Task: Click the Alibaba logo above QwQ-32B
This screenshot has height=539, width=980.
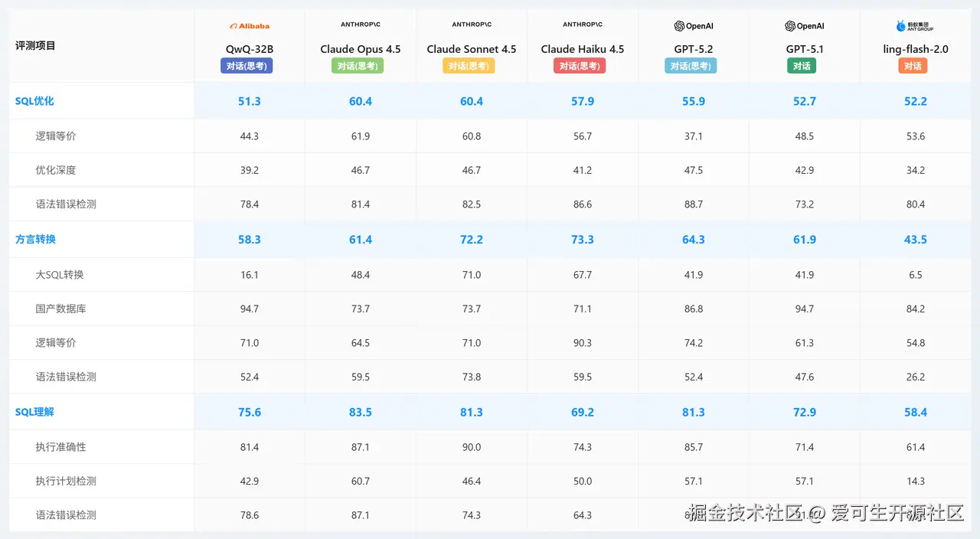Action: click(250, 26)
